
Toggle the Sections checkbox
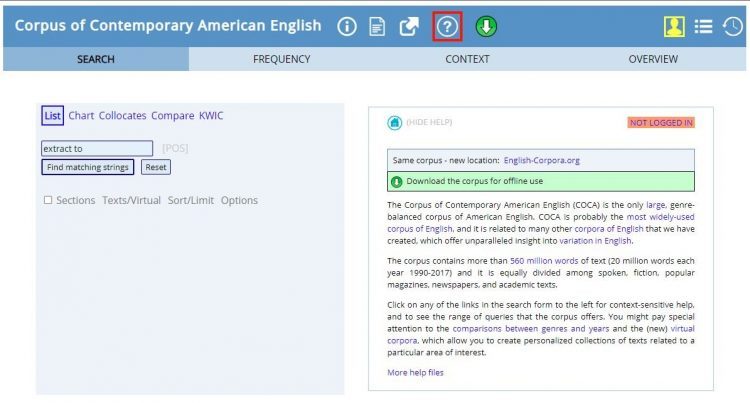coord(48,200)
